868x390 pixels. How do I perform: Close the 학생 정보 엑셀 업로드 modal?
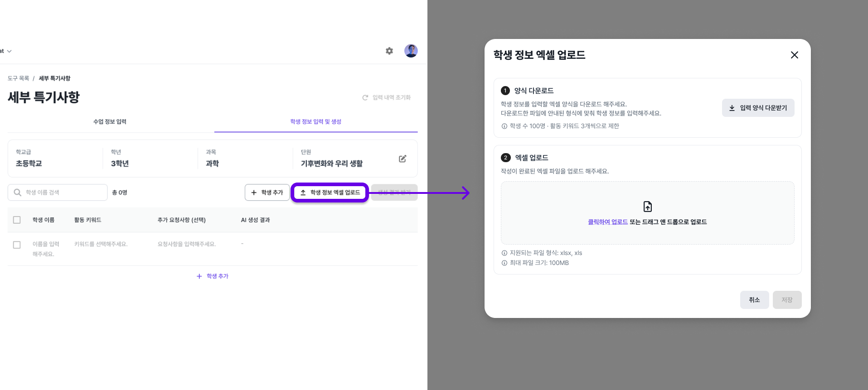click(x=794, y=55)
